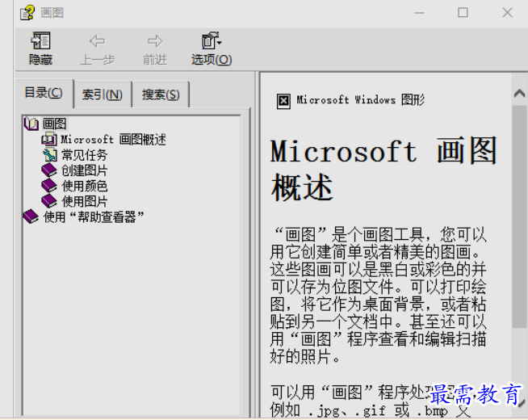
Task: Click the open book icon beside 画图
Action: 31,124
